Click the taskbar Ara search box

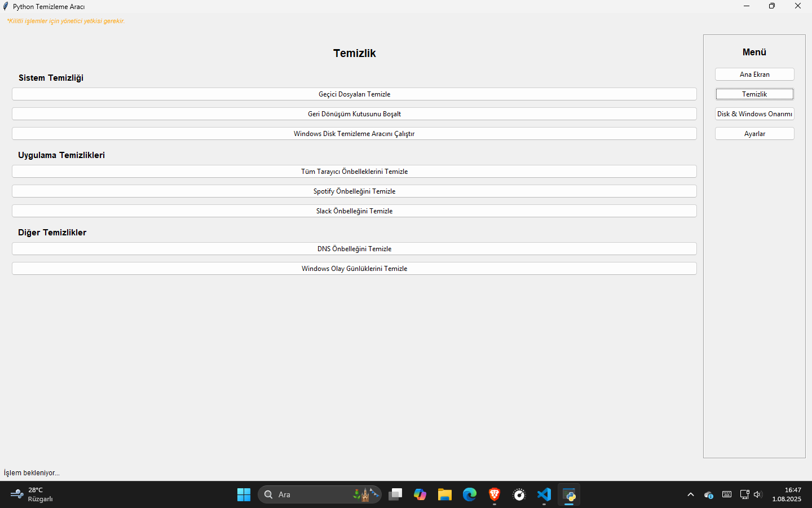[320, 495]
